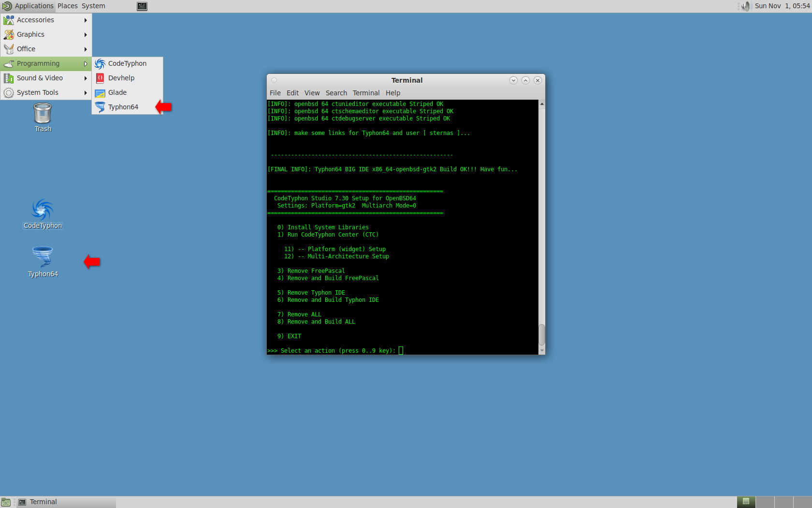Switch to the fourth workspace

(x=802, y=502)
